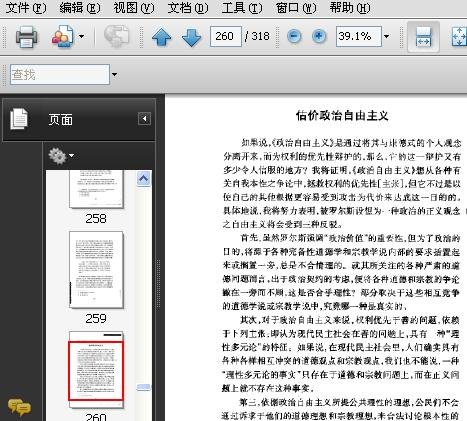Expand the Find options dropdown arrow
The width and height of the screenshot is (467, 421).
(x=114, y=74)
